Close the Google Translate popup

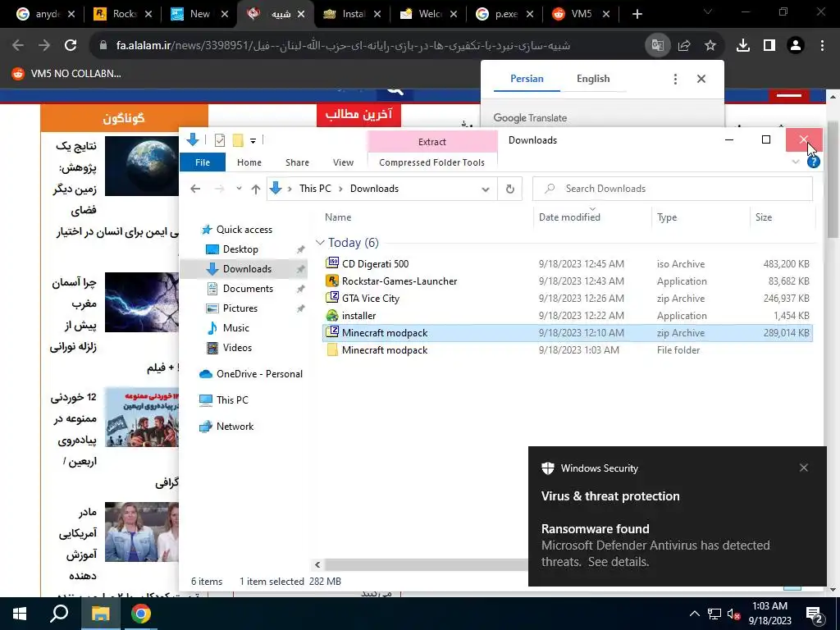(x=701, y=79)
